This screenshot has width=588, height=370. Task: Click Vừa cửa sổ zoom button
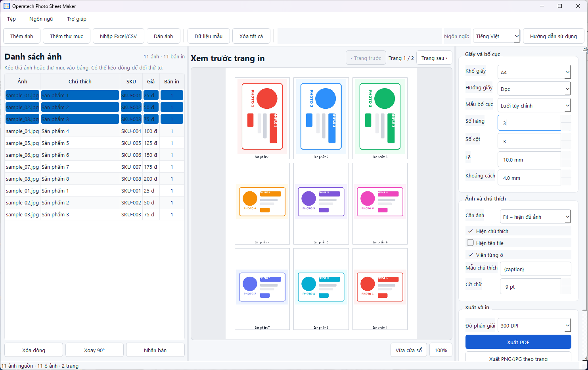[x=409, y=350]
